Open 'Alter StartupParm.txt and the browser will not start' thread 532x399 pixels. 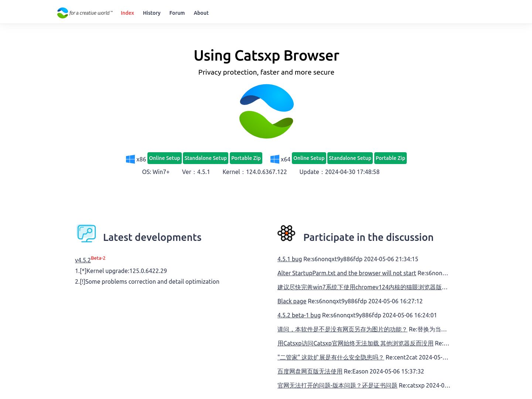click(347, 273)
